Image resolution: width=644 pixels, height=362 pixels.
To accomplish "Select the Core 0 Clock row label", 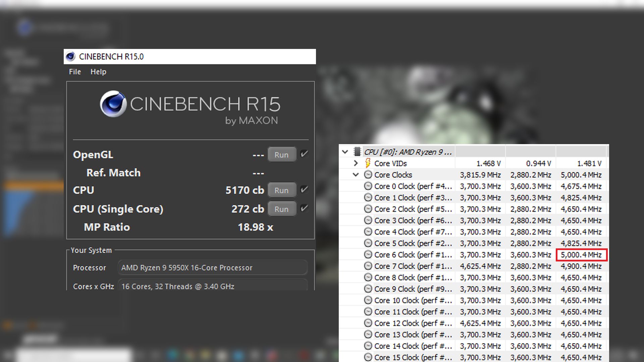I will click(x=413, y=186).
